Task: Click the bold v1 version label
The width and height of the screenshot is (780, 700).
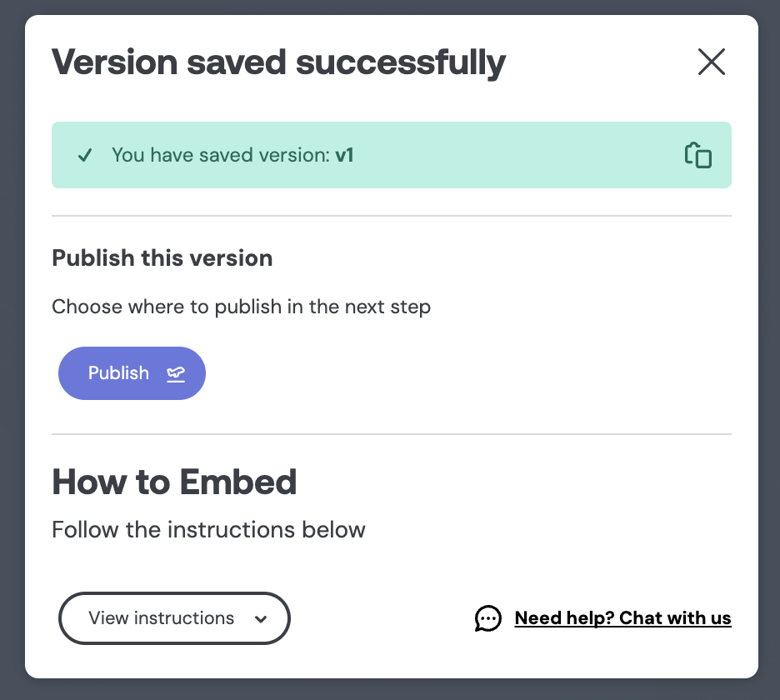Action: tap(344, 155)
